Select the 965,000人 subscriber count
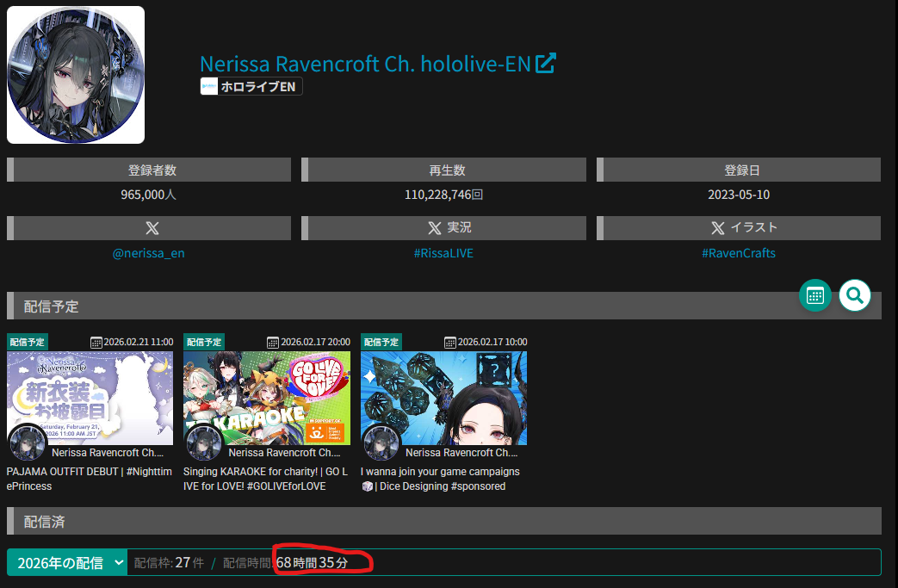The width and height of the screenshot is (898, 588). (148, 195)
